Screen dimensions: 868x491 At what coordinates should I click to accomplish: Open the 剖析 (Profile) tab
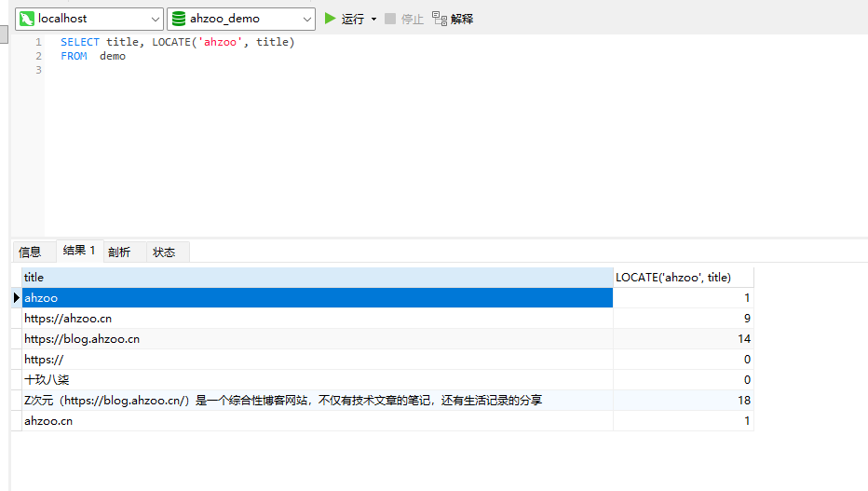click(119, 252)
